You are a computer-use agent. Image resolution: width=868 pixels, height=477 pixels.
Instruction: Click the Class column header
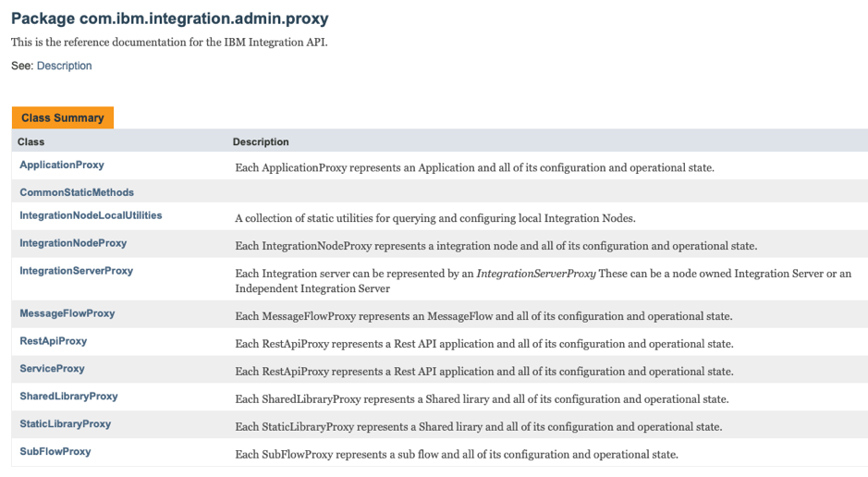pos(31,142)
